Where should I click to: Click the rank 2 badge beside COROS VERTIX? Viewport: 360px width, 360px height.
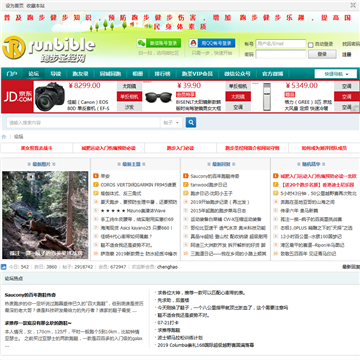[96, 185]
